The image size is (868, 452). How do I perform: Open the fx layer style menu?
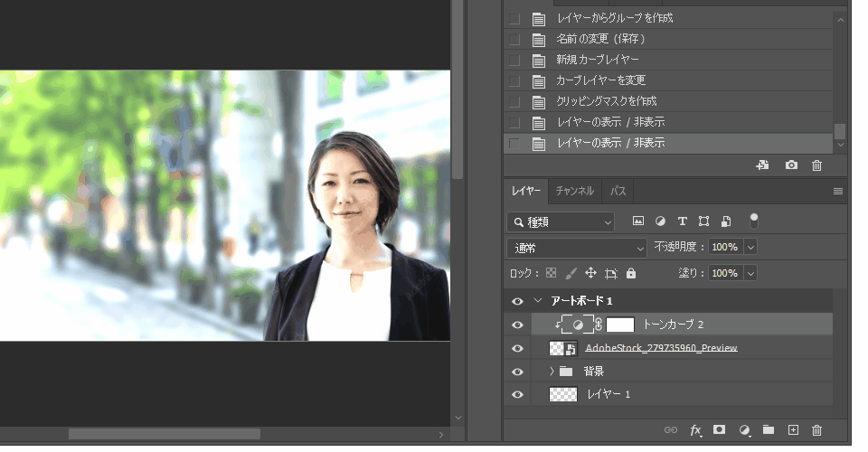[696, 430]
